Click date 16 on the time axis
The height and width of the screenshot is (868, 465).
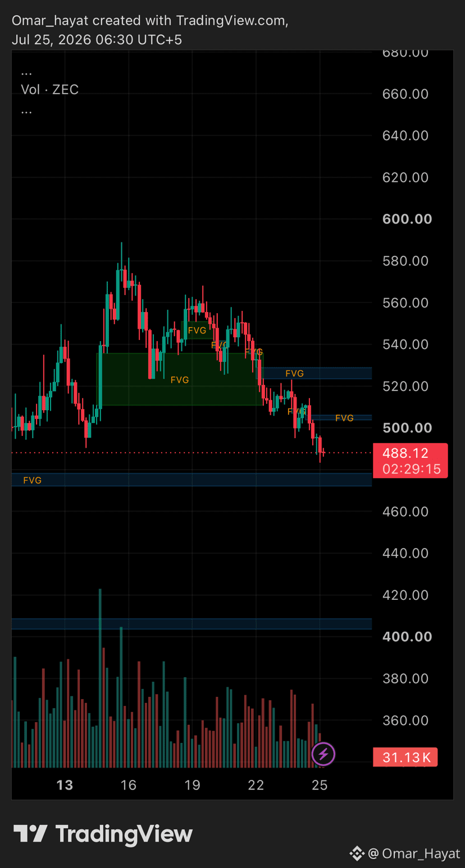coord(129,785)
